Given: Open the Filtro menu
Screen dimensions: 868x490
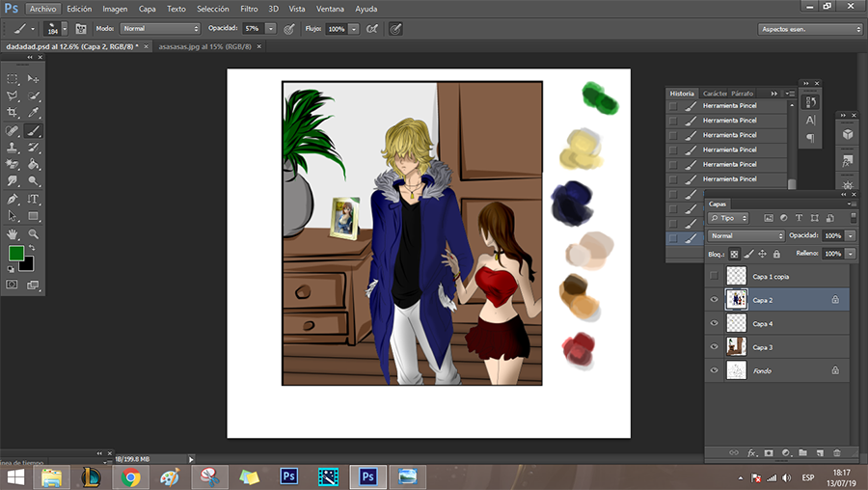Looking at the screenshot, I should coord(249,8).
